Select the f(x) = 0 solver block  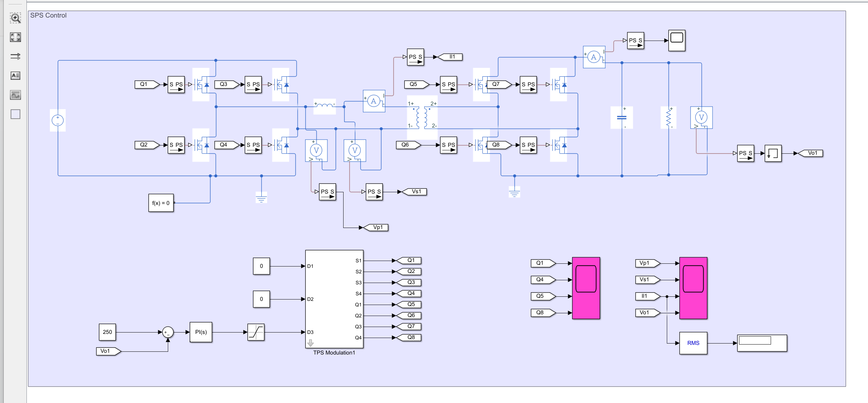161,203
